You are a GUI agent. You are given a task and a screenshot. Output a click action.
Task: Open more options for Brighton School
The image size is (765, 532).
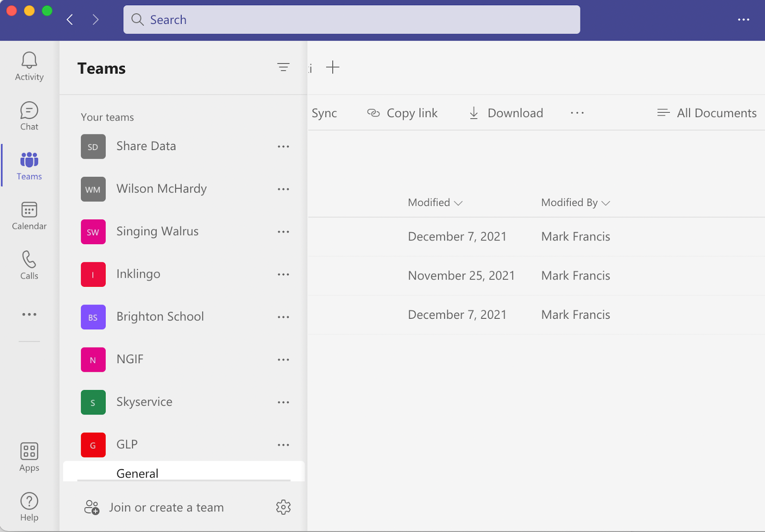[284, 317]
